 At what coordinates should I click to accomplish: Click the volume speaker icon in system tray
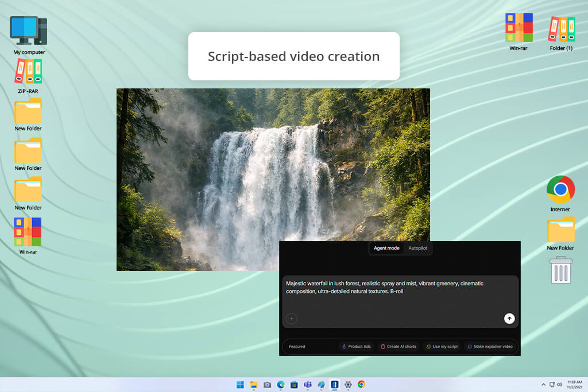point(559,385)
